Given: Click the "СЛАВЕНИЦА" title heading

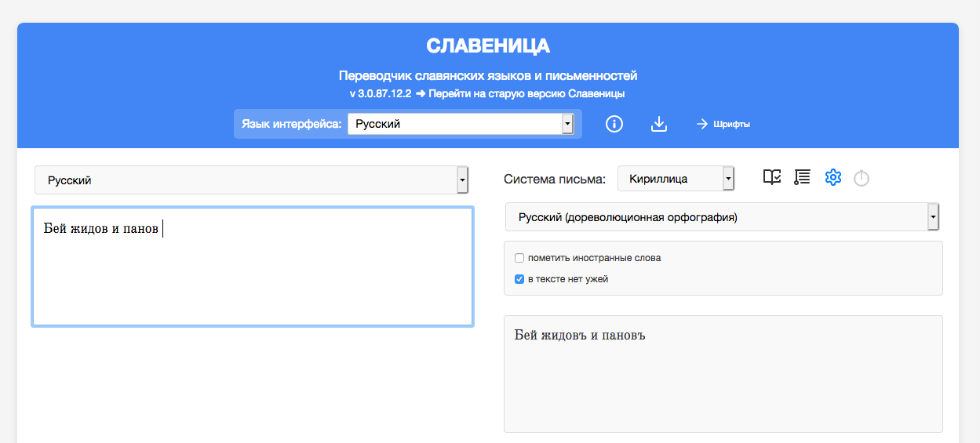Looking at the screenshot, I should click(488, 45).
